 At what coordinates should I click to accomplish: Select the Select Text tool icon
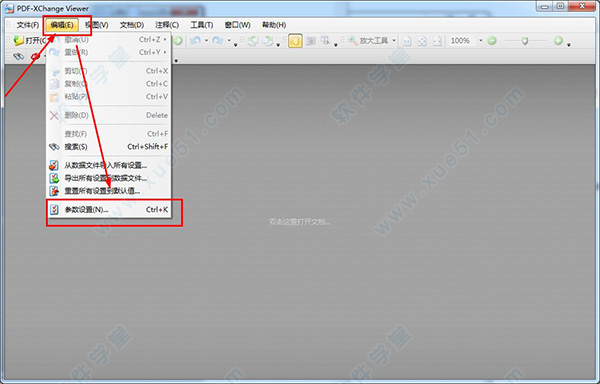point(325,41)
